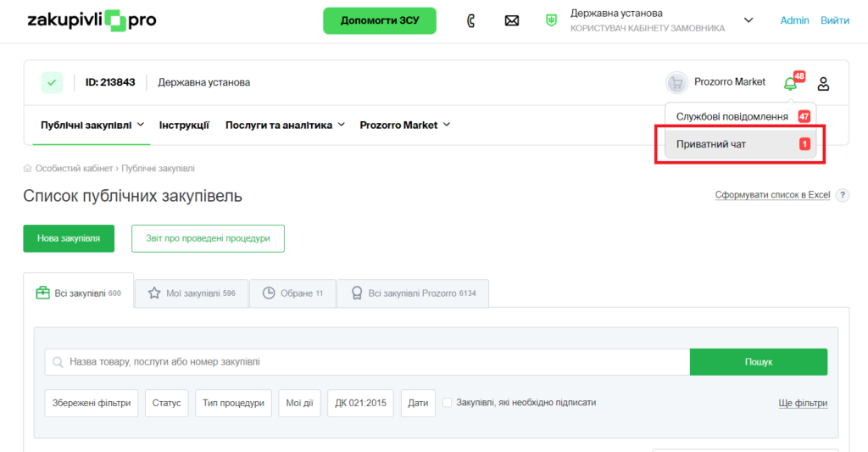Viewport: 868px width, 452px height.
Task: Open the Сформувати список в Excel link
Action: click(x=771, y=195)
